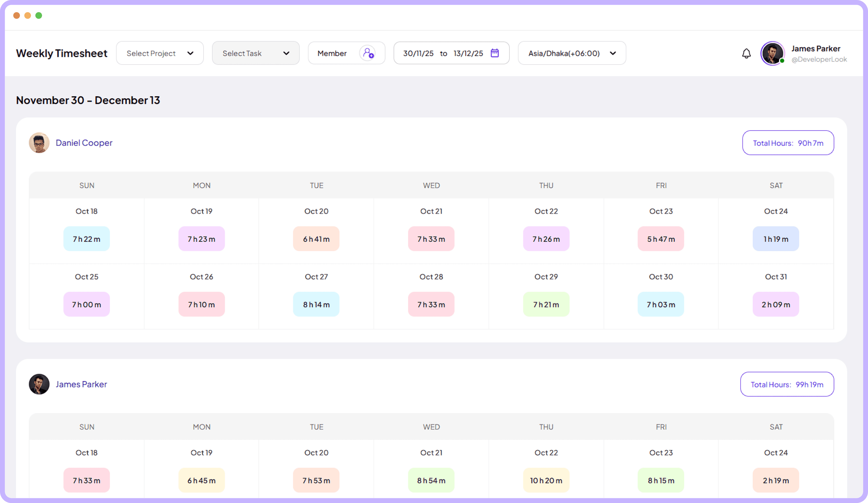
Task: Click the start date 30/11/25 field
Action: (418, 53)
